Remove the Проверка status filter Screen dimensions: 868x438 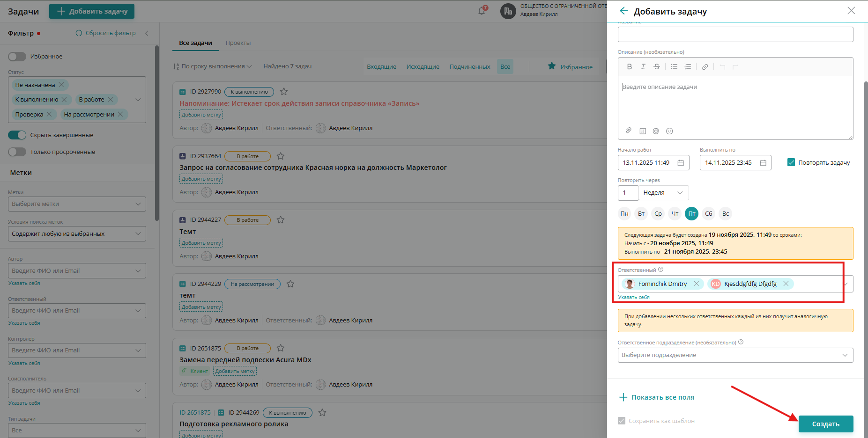[49, 114]
